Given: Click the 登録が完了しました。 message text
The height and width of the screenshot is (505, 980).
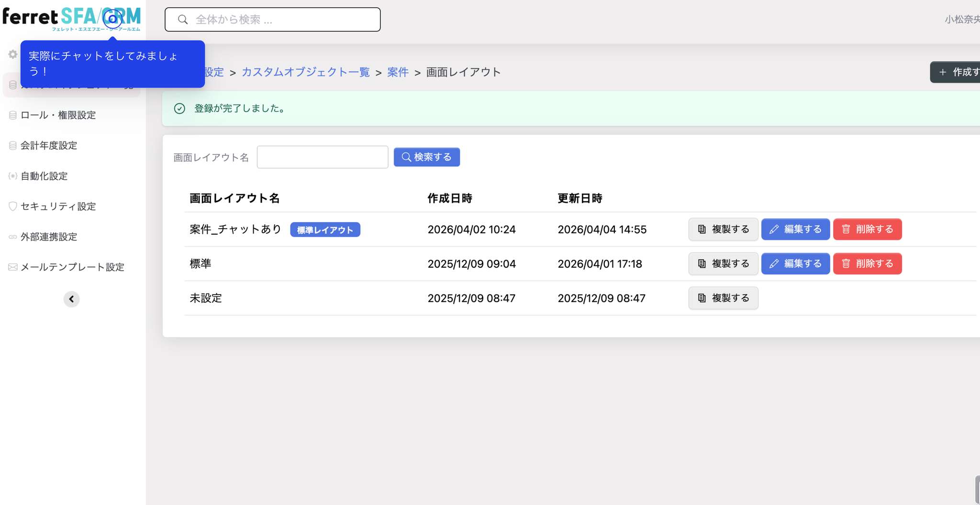Looking at the screenshot, I should point(241,109).
